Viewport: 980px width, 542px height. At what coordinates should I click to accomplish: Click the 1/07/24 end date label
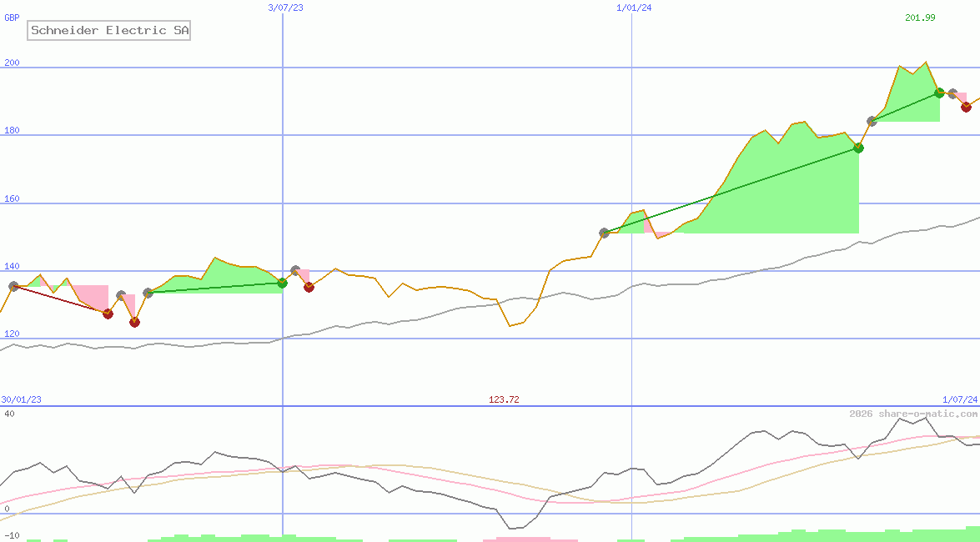click(x=959, y=399)
